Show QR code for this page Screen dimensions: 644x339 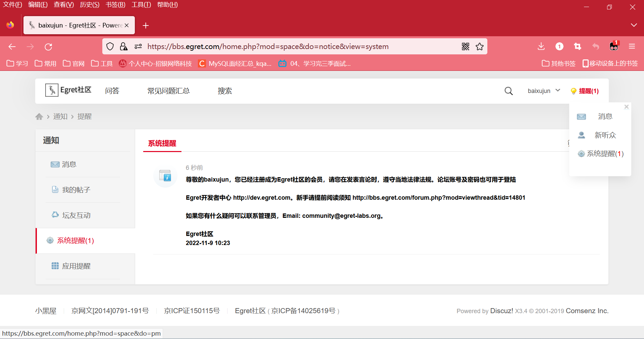pyautogui.click(x=466, y=46)
